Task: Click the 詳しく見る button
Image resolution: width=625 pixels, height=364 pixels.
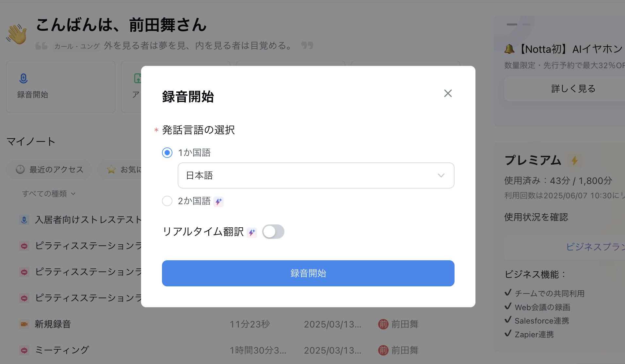Action: coord(573,89)
